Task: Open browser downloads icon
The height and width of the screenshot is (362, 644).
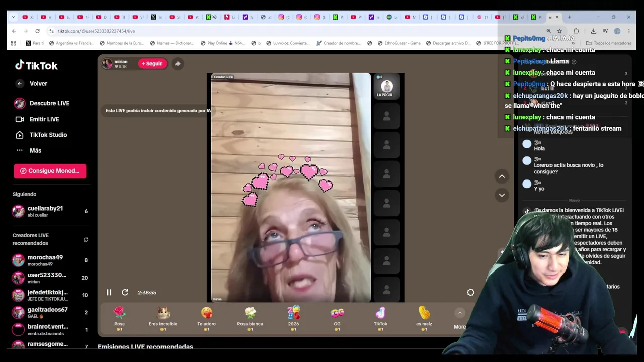Action: (593, 31)
